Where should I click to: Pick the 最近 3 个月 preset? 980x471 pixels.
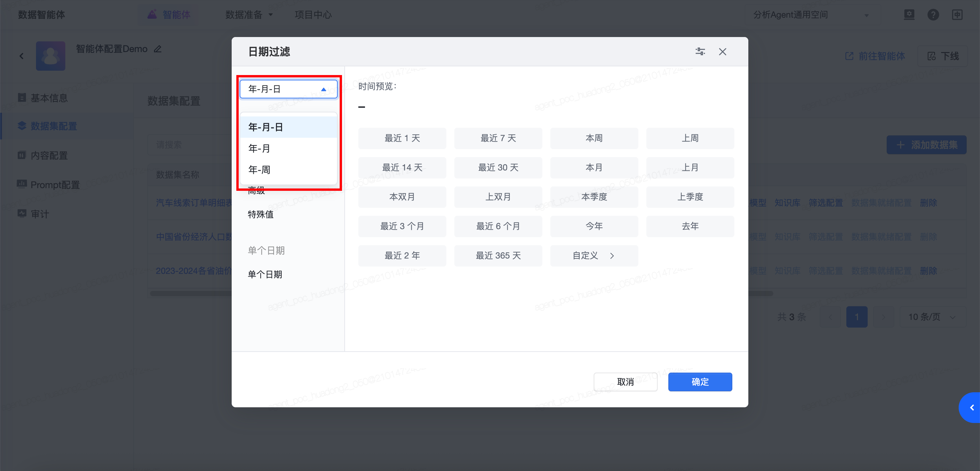402,226
